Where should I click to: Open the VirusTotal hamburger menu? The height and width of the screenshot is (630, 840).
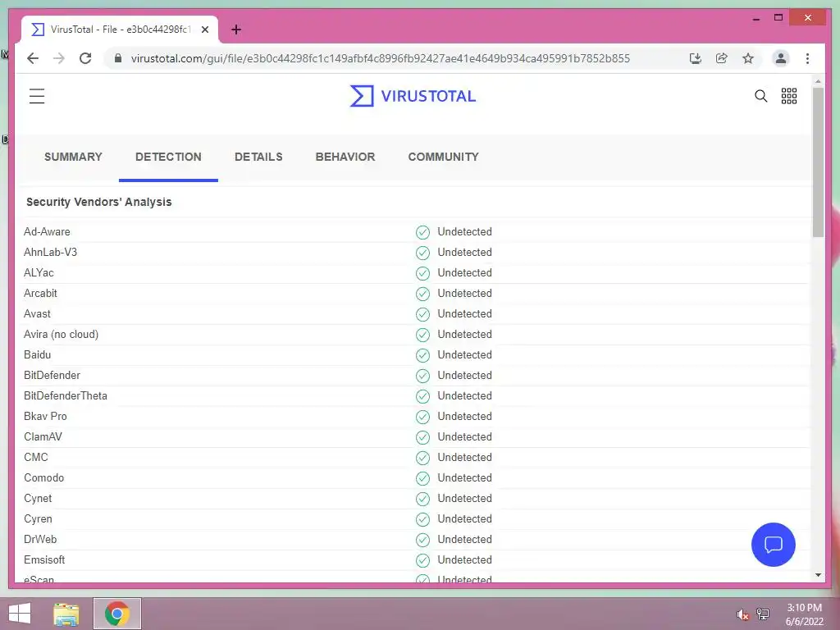[37, 96]
